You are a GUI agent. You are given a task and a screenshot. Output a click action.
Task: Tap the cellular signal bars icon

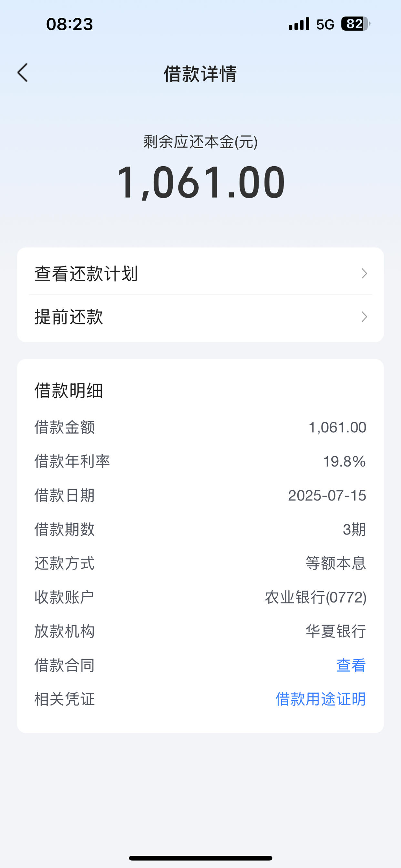pyautogui.click(x=299, y=24)
